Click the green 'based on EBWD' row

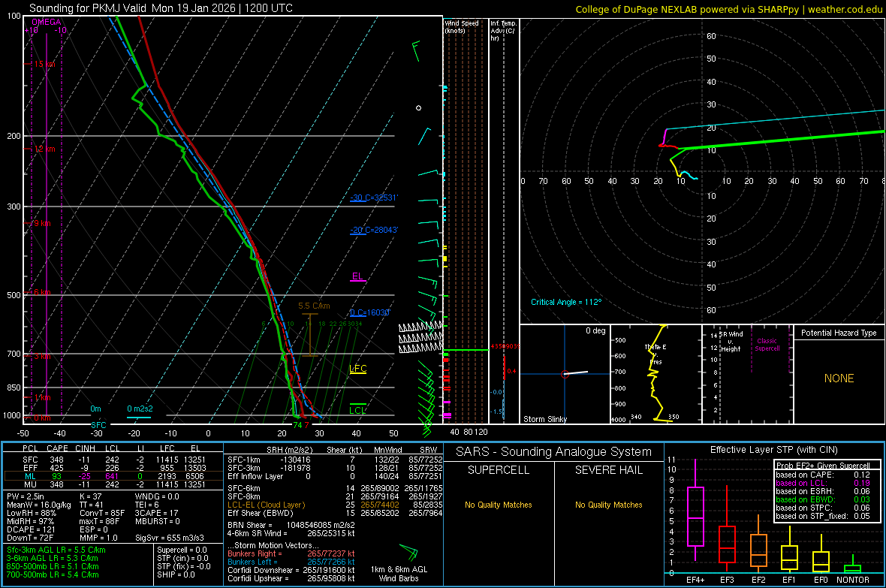[823, 499]
